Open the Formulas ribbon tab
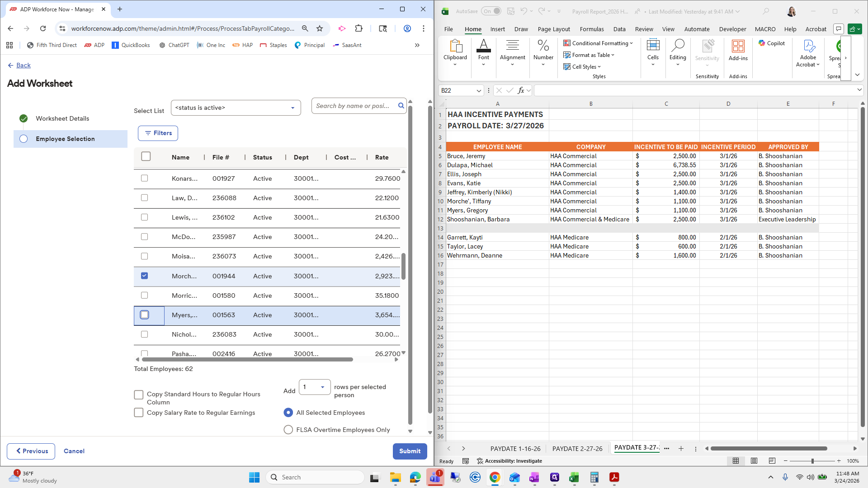Screen dimensions: 868x488 pyautogui.click(x=592, y=29)
